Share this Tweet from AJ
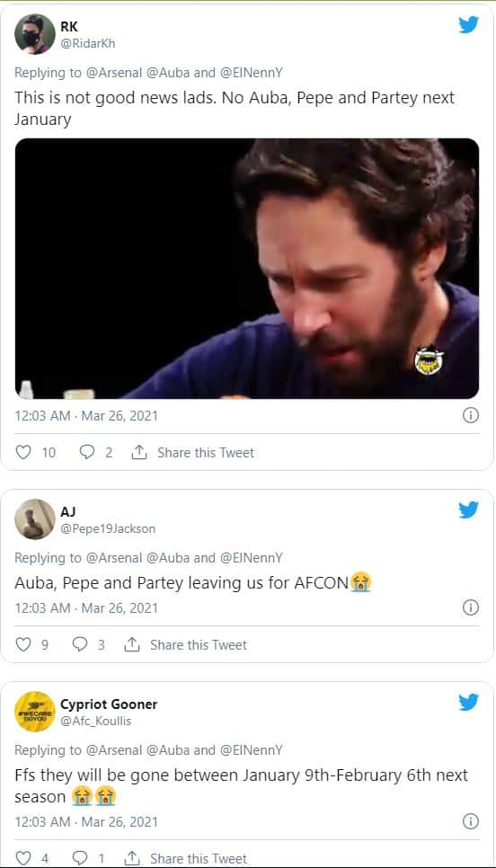Screen dimensions: 496x868 point(185,644)
